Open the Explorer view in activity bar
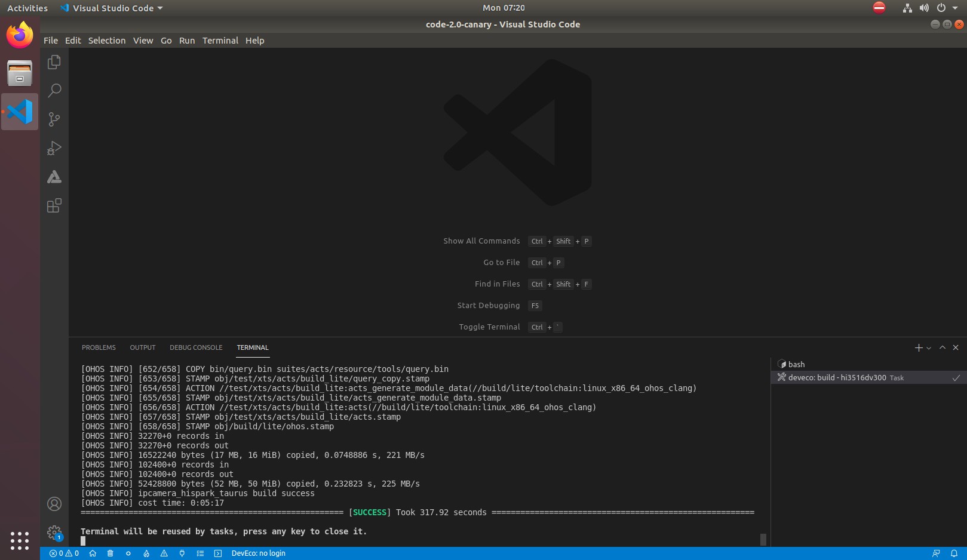 pyautogui.click(x=54, y=62)
